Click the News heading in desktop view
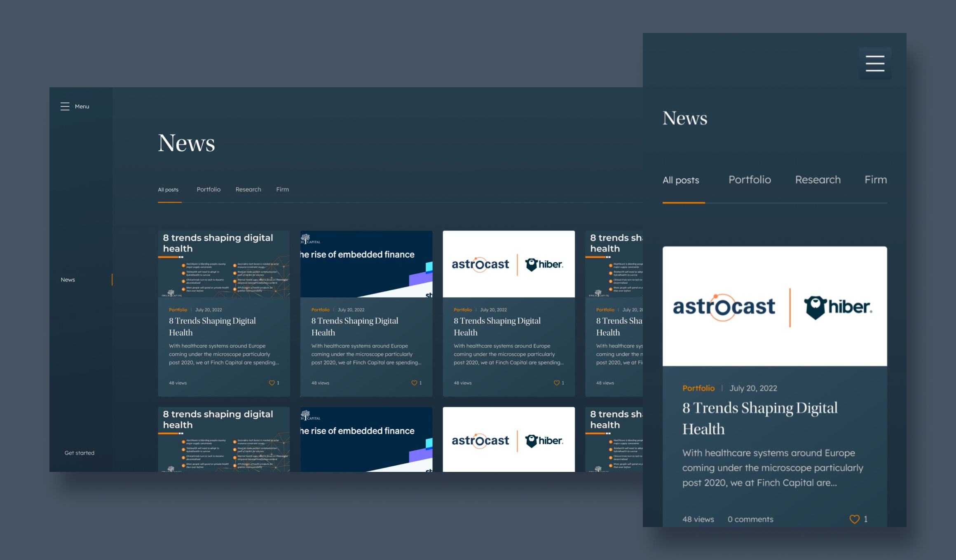The image size is (956, 560). pos(186,143)
